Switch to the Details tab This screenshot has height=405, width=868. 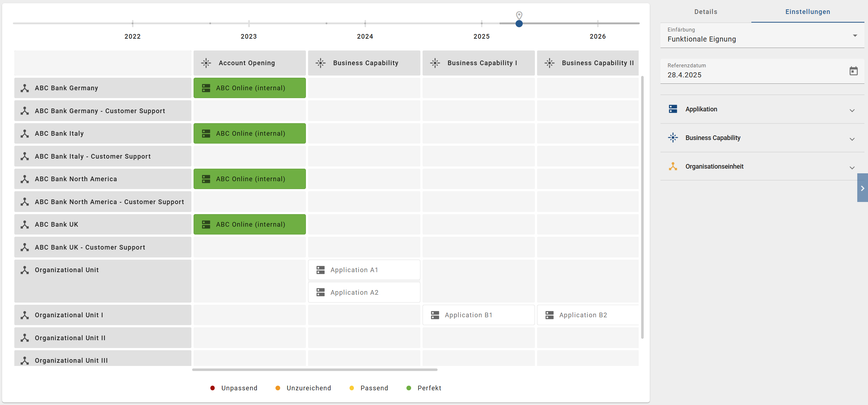[x=705, y=11]
